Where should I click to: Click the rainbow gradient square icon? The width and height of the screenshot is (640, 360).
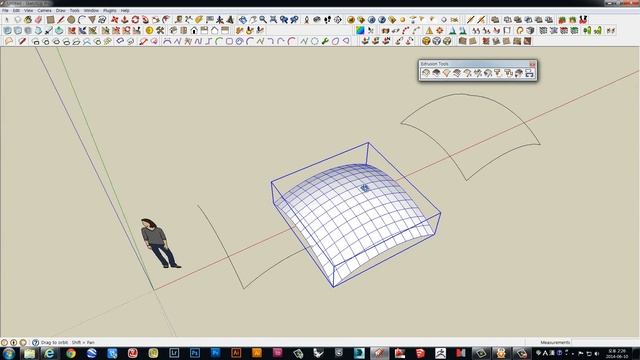click(x=360, y=31)
